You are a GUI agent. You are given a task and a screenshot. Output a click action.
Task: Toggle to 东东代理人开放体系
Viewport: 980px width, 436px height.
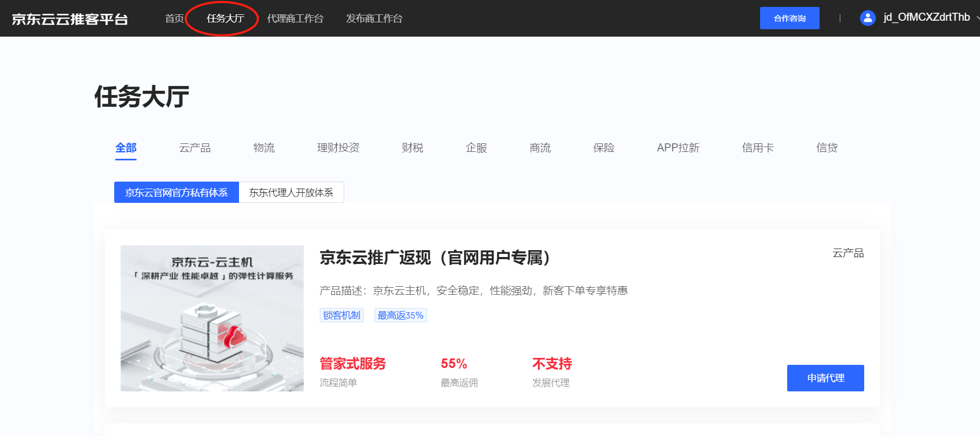point(291,192)
